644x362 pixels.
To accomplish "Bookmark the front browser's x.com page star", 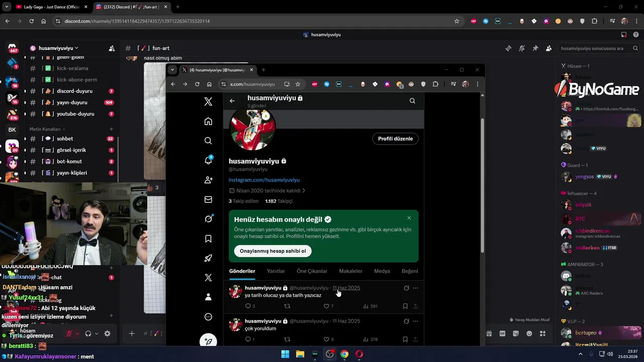I will 298,84.
